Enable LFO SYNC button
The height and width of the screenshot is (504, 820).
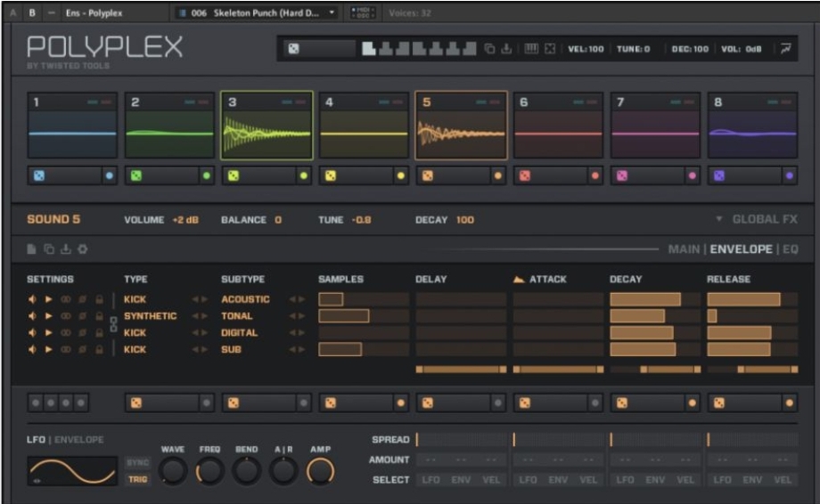pos(138,463)
